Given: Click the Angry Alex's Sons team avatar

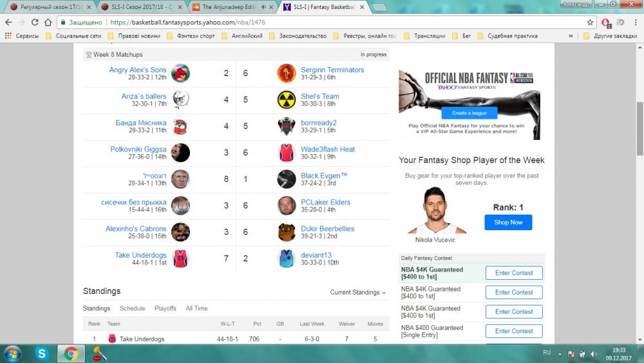Looking at the screenshot, I should 180,74.
